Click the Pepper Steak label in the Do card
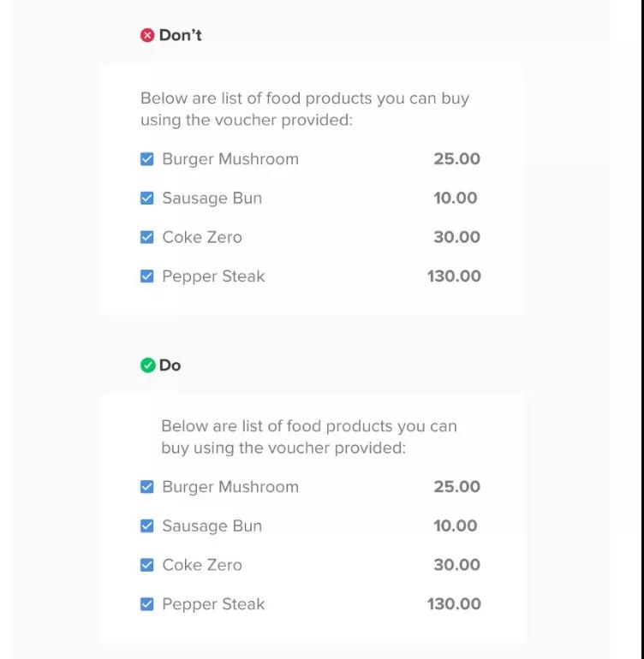Screen dimensions: 644x659 213,604
